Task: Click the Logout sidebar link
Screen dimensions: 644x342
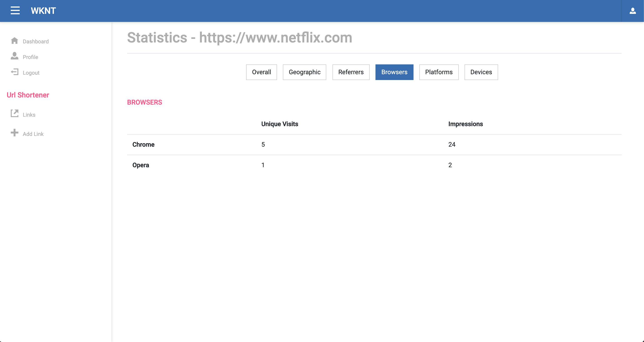Action: pos(31,73)
